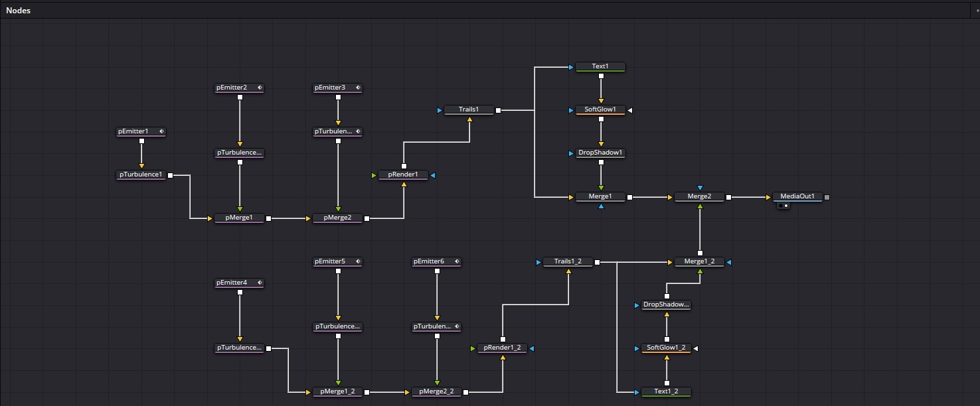This screenshot has width=980, height=406.
Task: Select the pEmitter1 node
Action: [141, 132]
